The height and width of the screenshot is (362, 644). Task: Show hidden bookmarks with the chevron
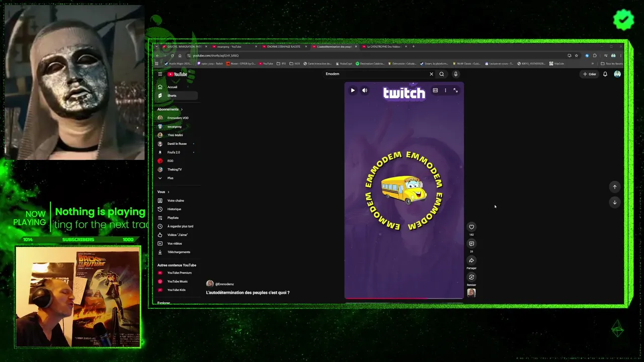click(x=593, y=64)
